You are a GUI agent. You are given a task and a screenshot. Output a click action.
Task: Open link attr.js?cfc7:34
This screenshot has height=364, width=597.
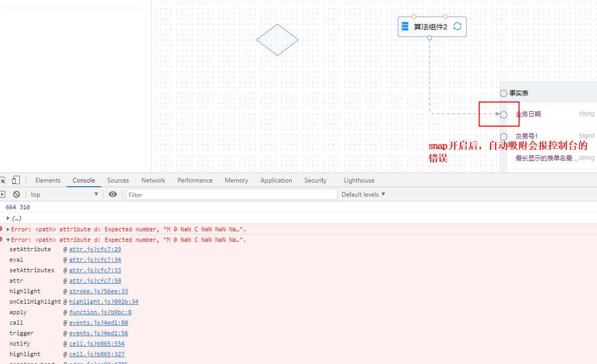point(95,260)
